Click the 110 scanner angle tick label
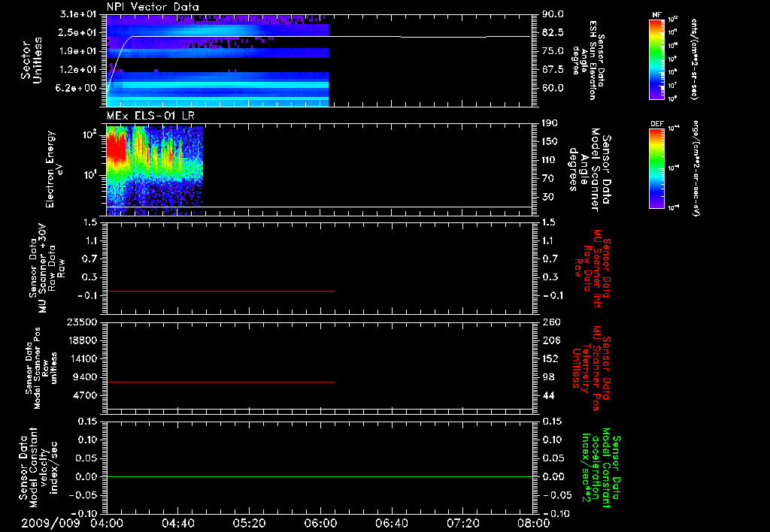This screenshot has height=532, width=770. pos(550,160)
